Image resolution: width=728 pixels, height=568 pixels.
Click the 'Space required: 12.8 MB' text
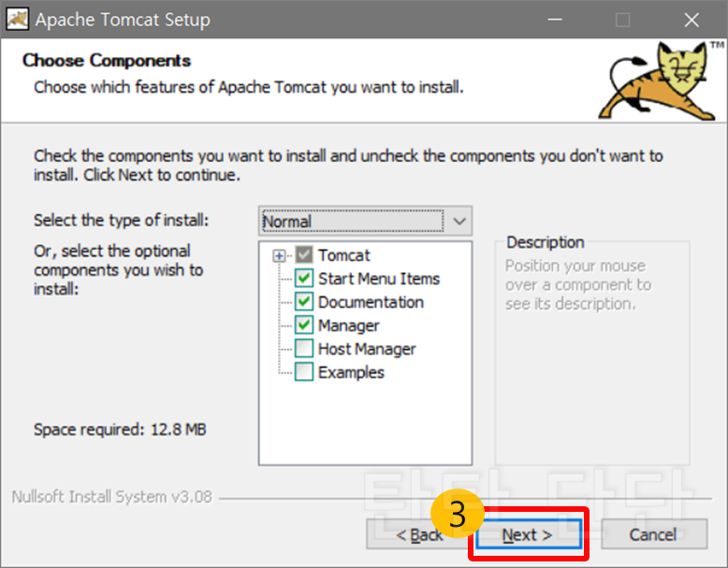(120, 430)
